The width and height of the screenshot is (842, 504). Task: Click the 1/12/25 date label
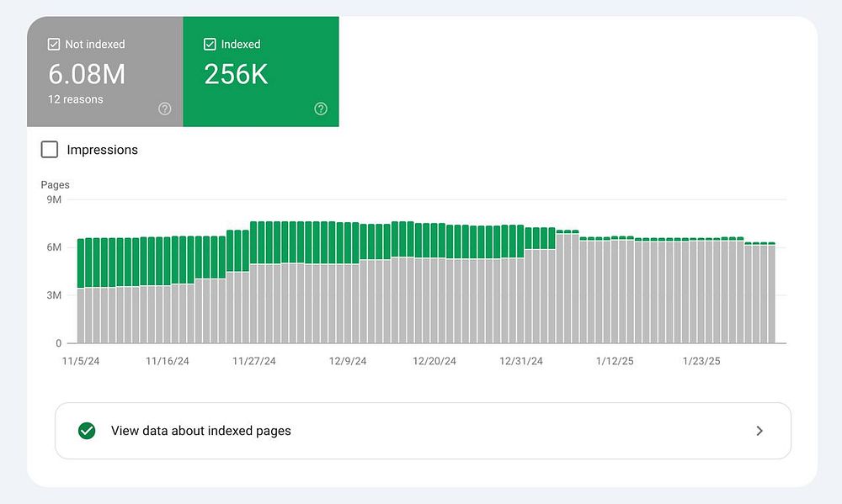615,361
